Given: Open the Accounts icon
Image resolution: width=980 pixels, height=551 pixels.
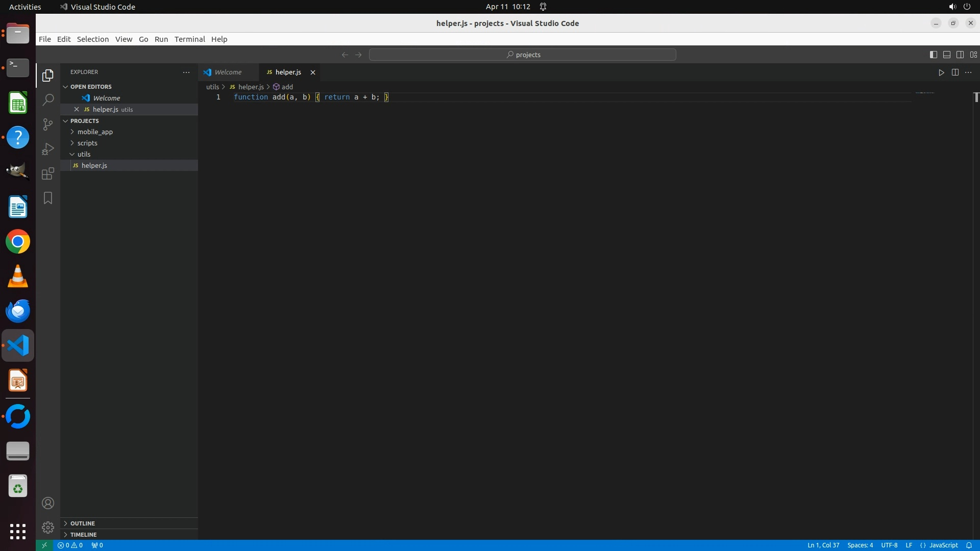Looking at the screenshot, I should pos(48,504).
